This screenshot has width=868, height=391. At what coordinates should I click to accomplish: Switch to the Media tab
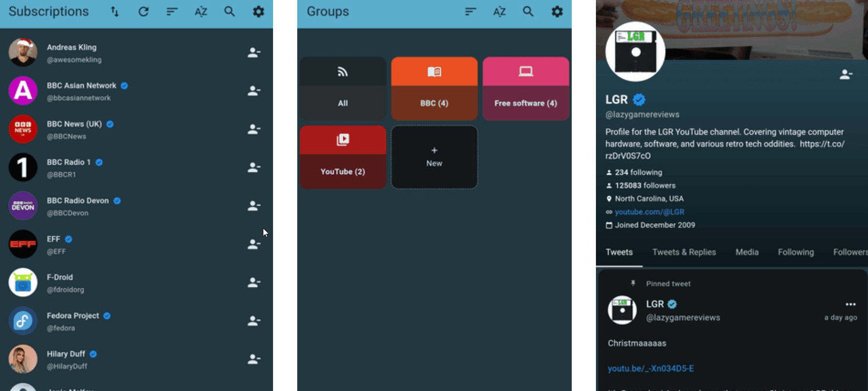[x=747, y=252]
